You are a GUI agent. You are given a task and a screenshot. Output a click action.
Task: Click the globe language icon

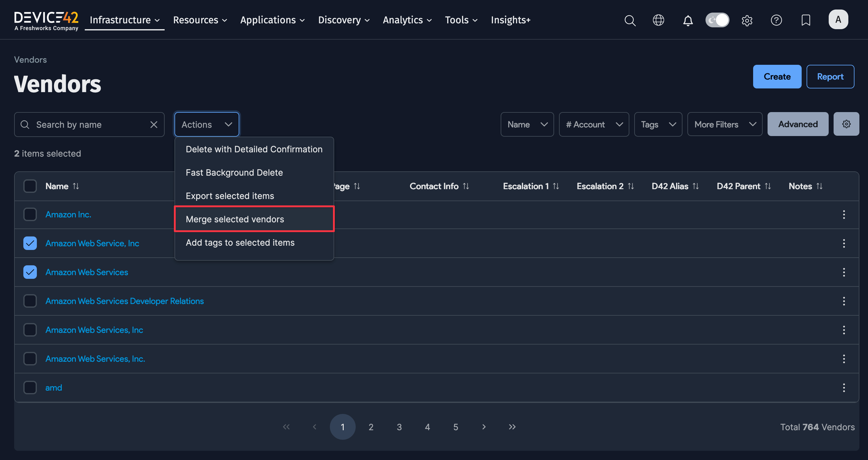[659, 20]
